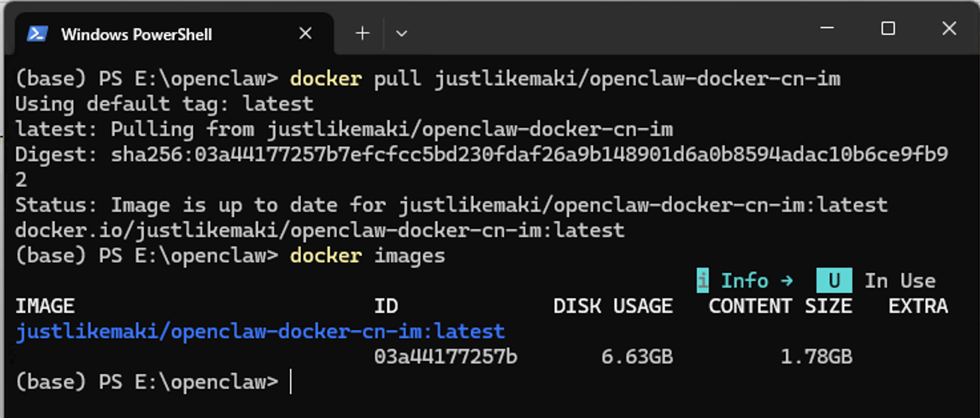The image size is (980, 418).
Task: Click the EXTRA column header
Action: pyautogui.click(x=918, y=306)
